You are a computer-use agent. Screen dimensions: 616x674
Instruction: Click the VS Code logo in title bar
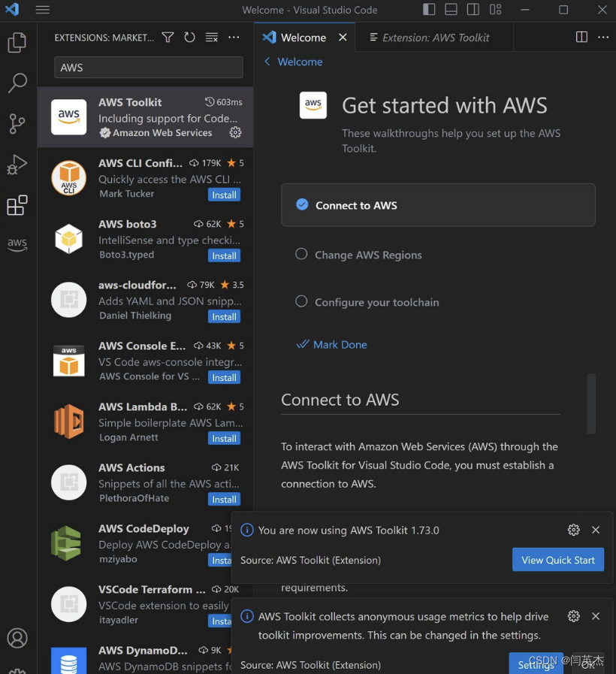[x=11, y=9]
